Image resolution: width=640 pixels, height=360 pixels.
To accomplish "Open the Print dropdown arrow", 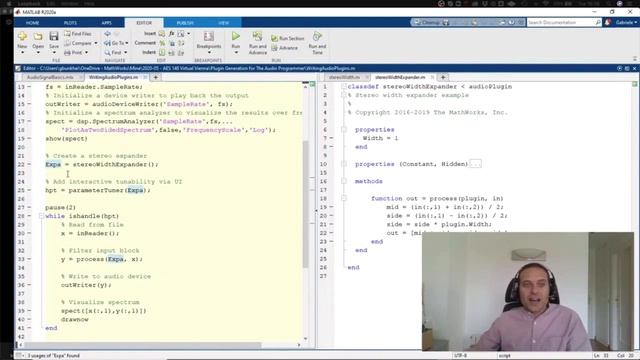I will click(86, 53).
